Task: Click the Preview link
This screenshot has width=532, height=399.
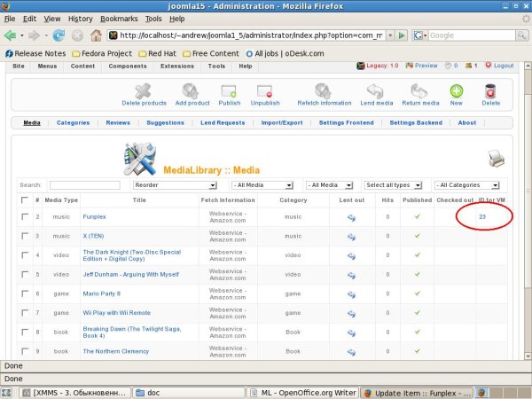Action: pyautogui.click(x=426, y=66)
